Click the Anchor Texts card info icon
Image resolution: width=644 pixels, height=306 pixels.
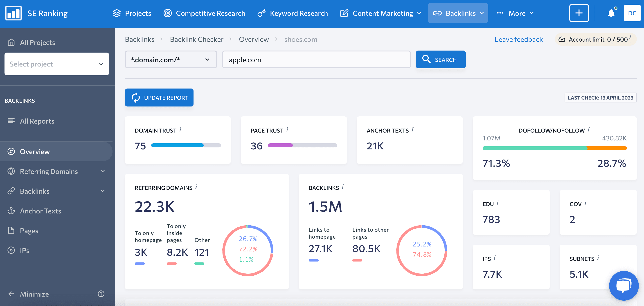[x=412, y=130]
